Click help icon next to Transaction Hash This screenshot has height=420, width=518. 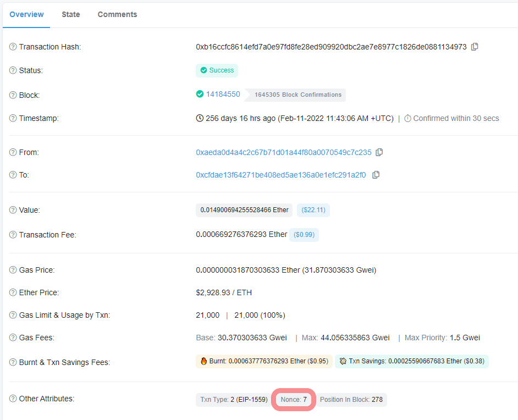click(x=13, y=47)
